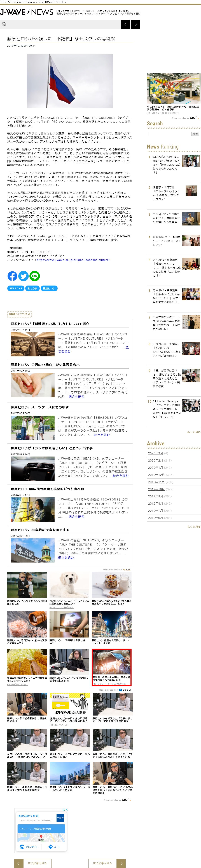201x868 pixels.
Task: Open related topic 金沢の86歳店主がいる寿司店へ
Action: point(45,365)
